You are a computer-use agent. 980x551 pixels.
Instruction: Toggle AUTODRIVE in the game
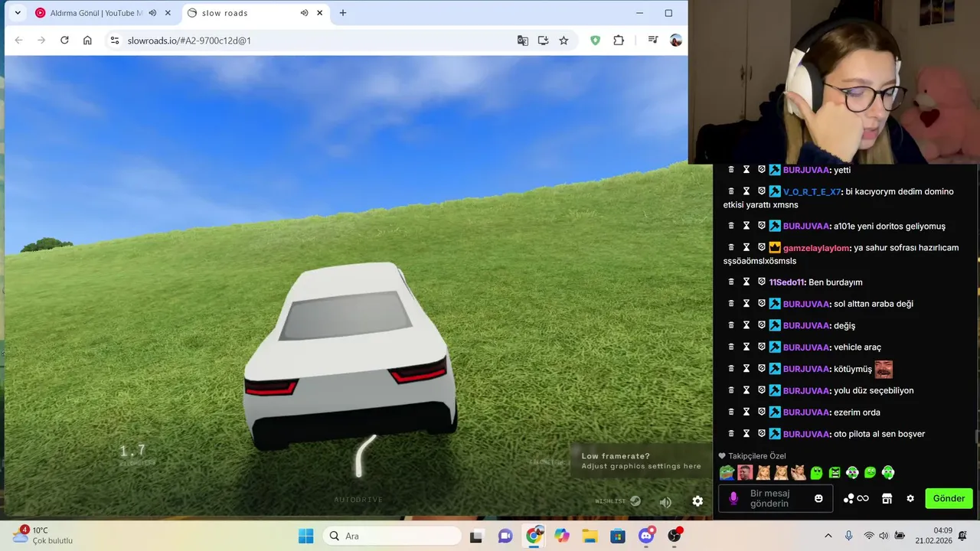click(x=358, y=500)
